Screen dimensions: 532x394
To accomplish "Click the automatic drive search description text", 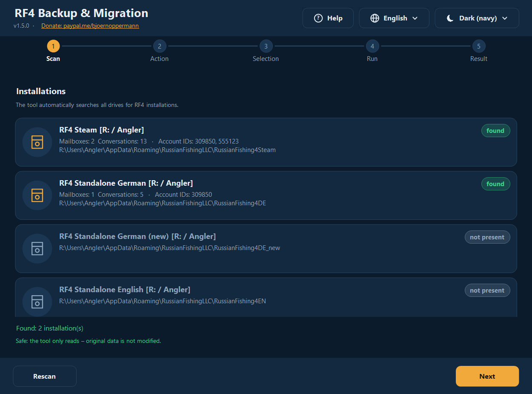I will click(x=97, y=105).
